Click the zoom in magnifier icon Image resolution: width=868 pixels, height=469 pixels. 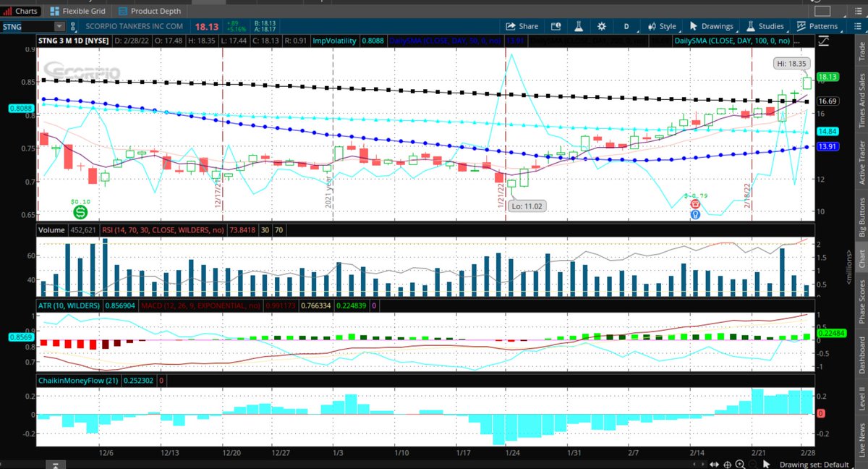coord(741,464)
